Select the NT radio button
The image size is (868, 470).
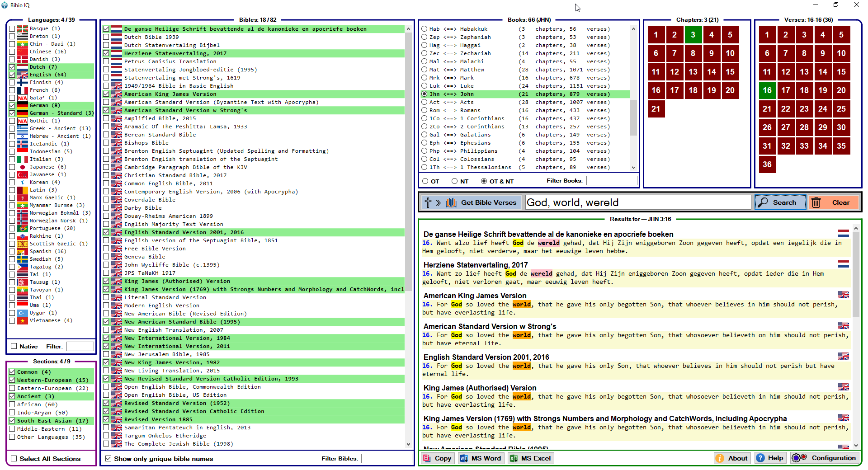point(455,181)
